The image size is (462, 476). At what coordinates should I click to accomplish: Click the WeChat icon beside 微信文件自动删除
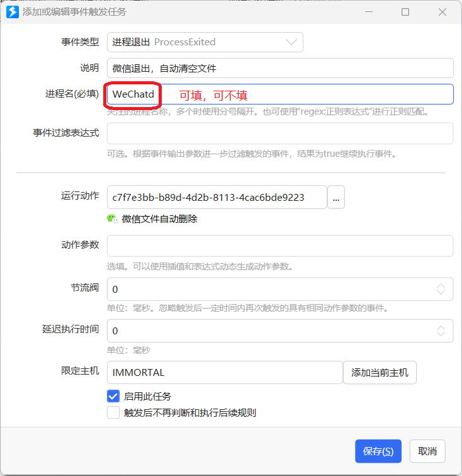pos(113,219)
